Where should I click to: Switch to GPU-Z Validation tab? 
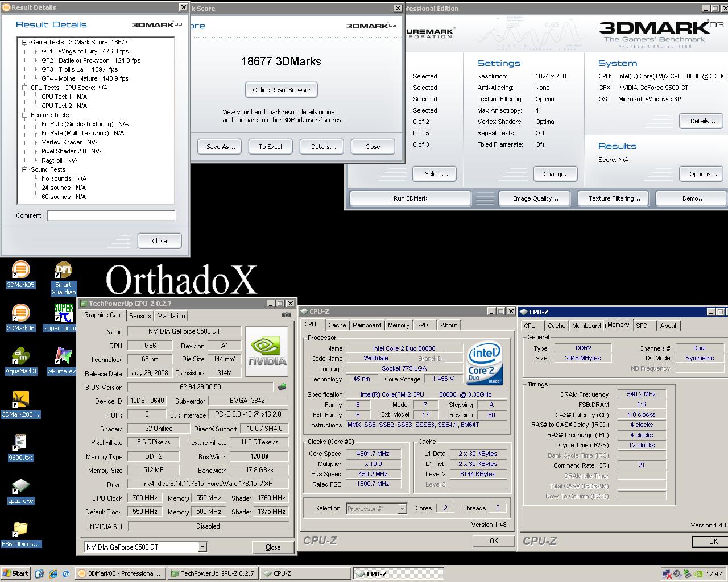171,316
